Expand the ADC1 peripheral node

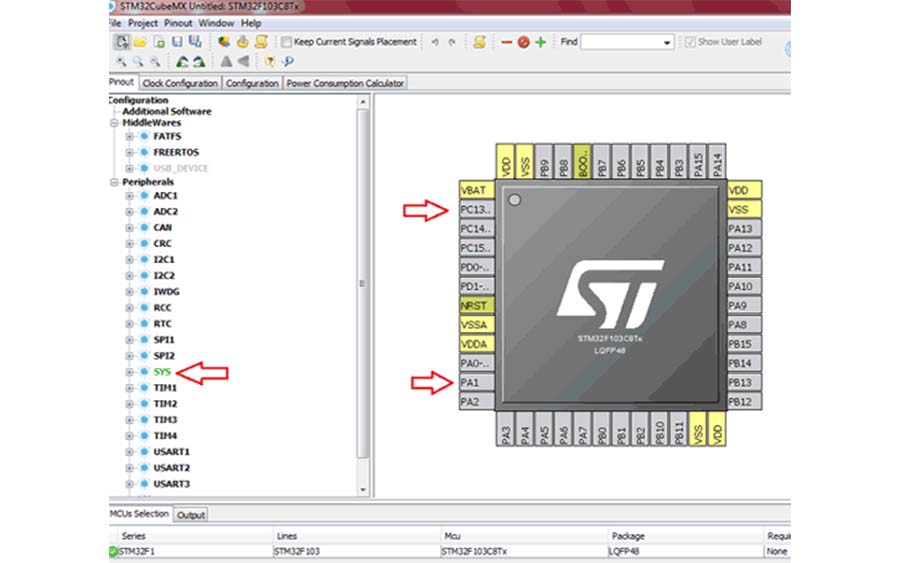(x=129, y=196)
